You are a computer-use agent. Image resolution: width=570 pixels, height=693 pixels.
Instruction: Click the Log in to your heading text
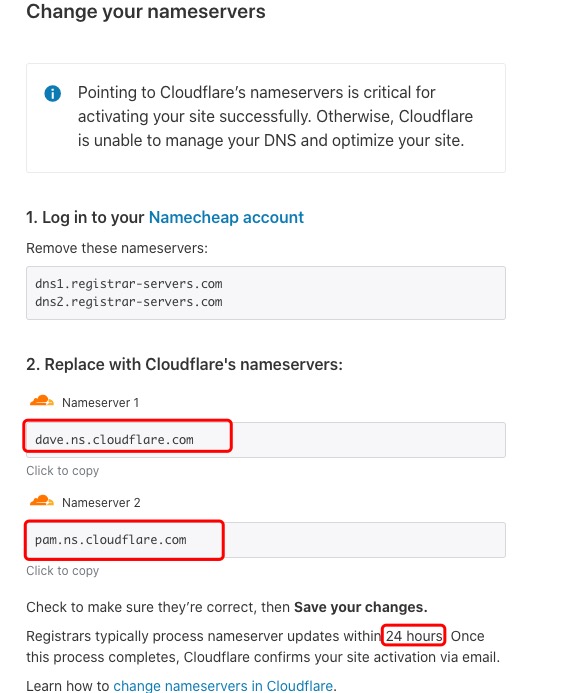point(85,217)
